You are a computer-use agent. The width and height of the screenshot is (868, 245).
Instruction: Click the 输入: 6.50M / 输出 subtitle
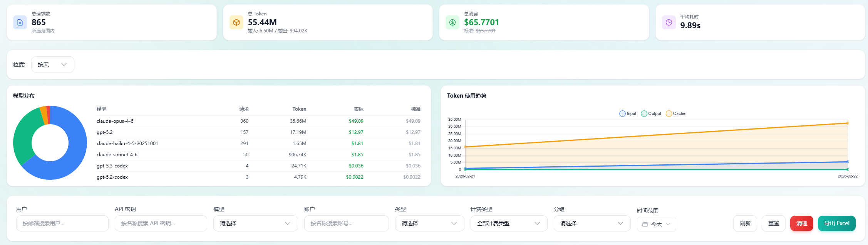(277, 31)
